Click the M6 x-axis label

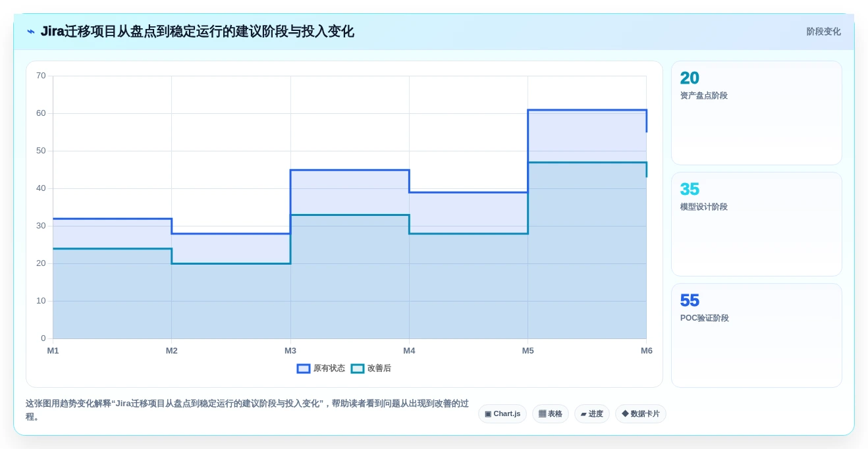pyautogui.click(x=647, y=351)
